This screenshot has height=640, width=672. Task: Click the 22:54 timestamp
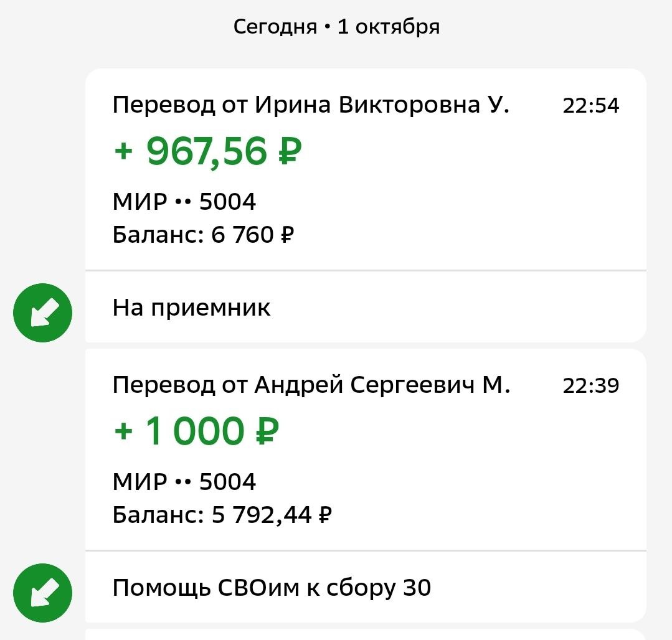[590, 106]
